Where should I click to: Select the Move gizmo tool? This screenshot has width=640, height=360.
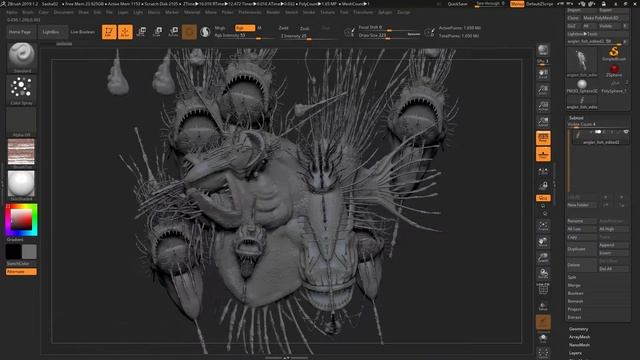(141, 32)
